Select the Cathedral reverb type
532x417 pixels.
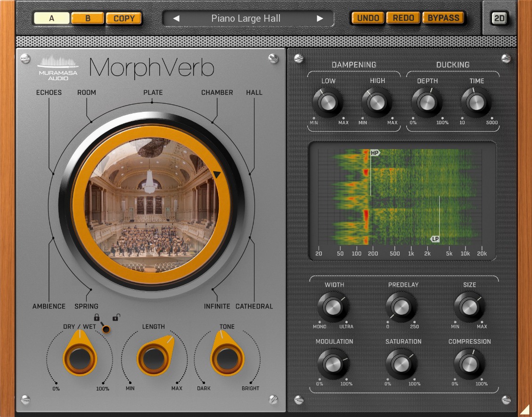tap(255, 306)
